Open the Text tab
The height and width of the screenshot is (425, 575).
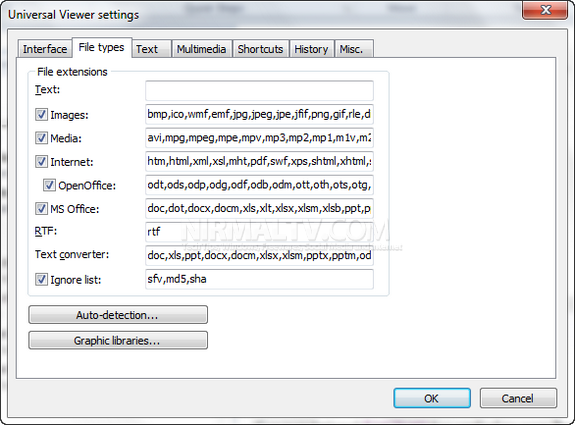152,49
